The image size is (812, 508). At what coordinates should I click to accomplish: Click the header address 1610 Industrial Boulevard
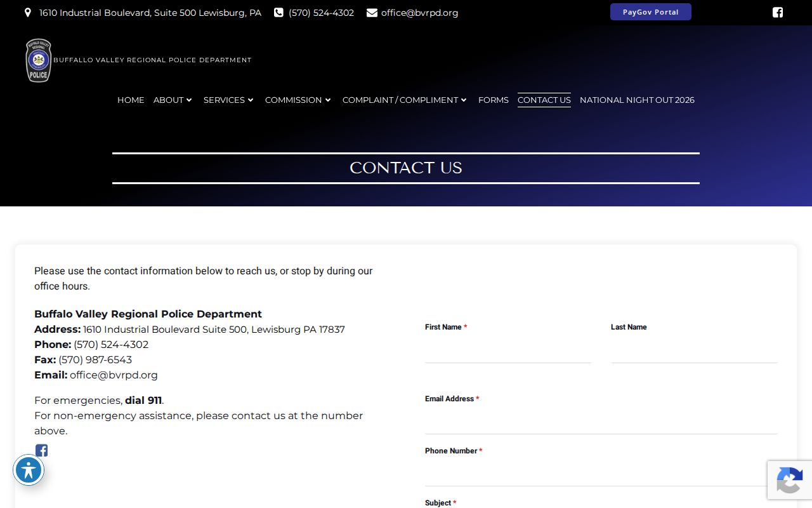tap(150, 13)
